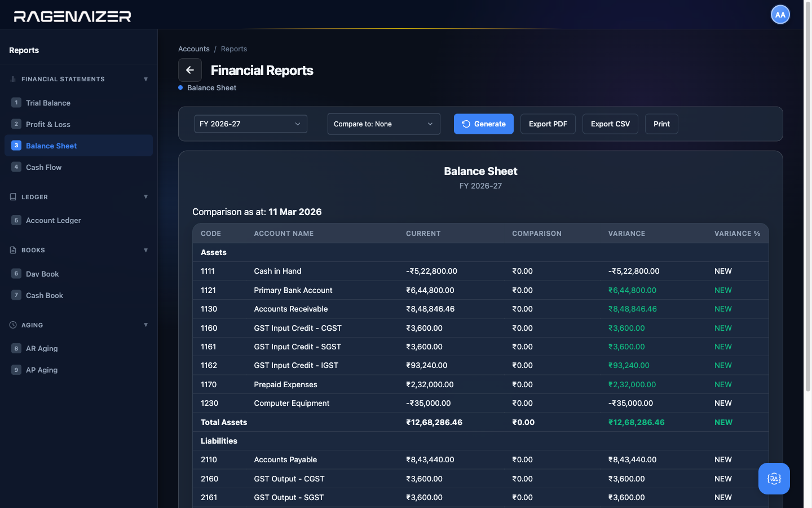Click the number 6 badge beside Day Book
Screen dimensions: 812x508
point(16,274)
